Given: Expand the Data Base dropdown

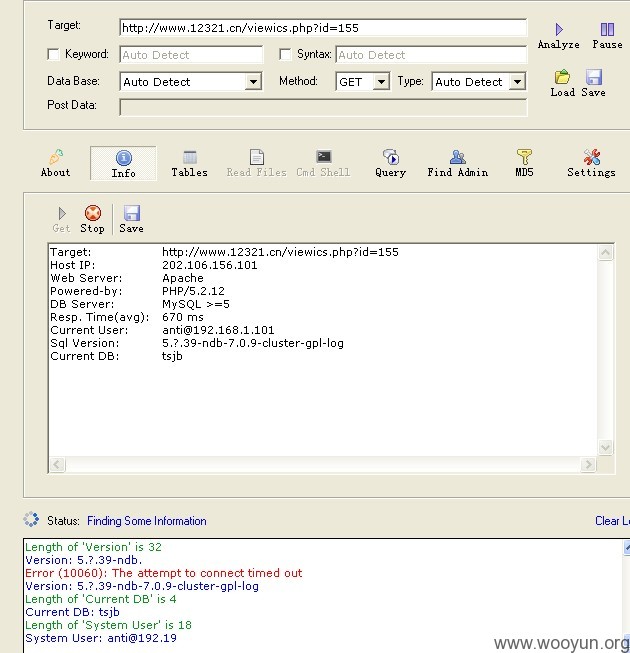Looking at the screenshot, I should coord(253,82).
